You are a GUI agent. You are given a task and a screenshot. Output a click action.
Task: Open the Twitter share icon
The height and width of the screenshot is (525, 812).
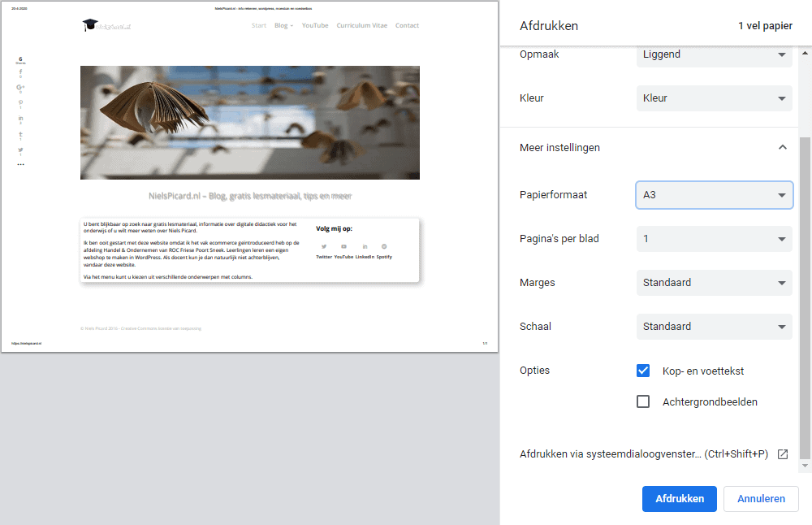coord(19,150)
